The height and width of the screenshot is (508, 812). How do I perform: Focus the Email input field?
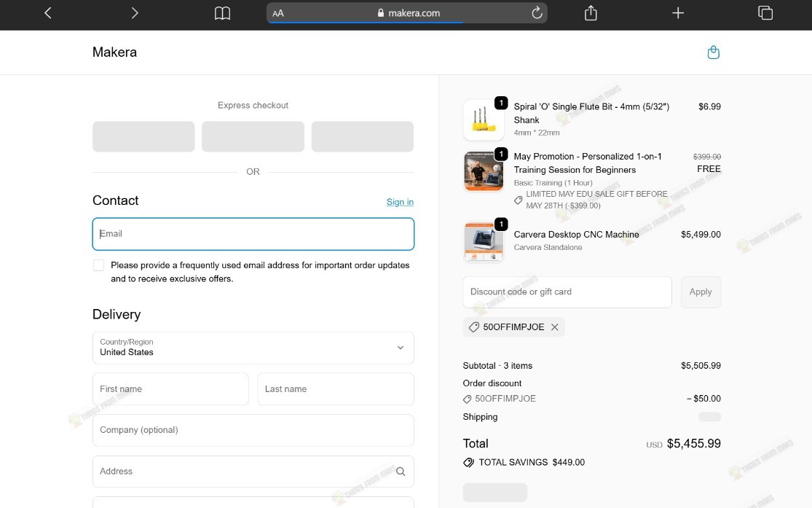click(x=253, y=234)
